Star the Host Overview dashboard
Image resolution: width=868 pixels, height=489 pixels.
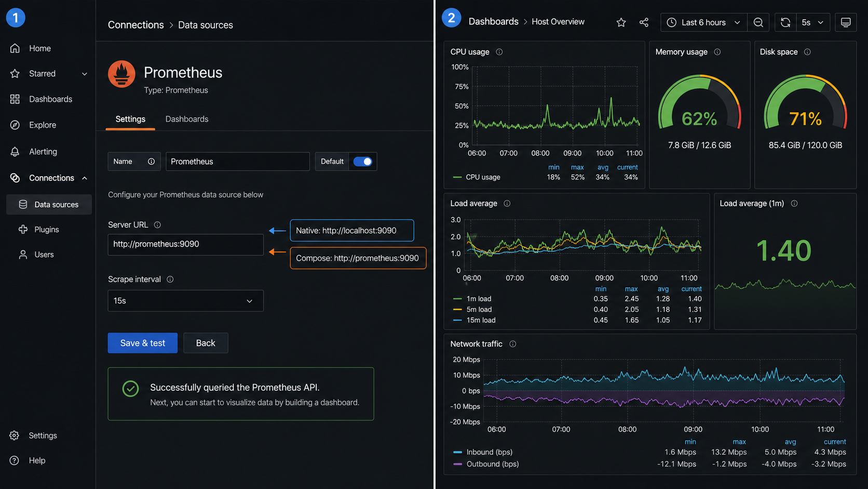tap(621, 22)
